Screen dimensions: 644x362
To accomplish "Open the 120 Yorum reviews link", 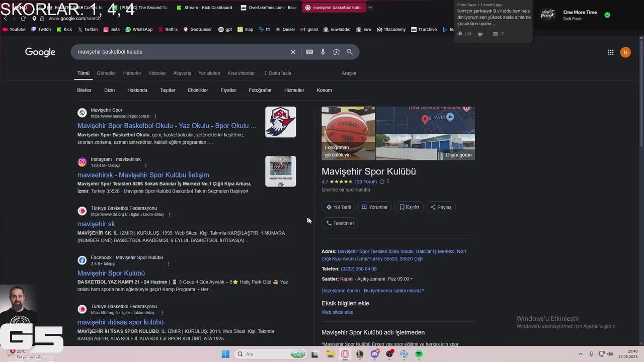I will [x=365, y=182].
